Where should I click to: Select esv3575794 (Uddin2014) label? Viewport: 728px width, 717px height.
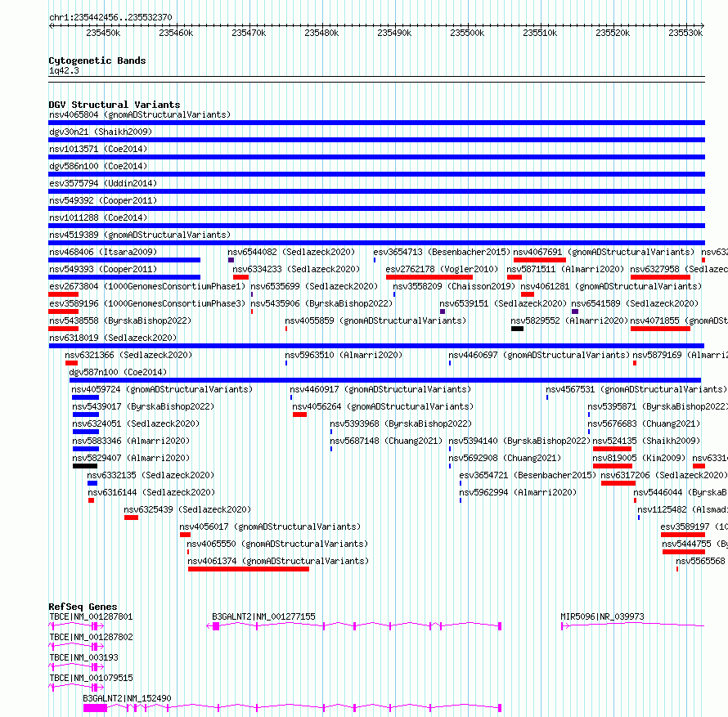[x=103, y=183]
